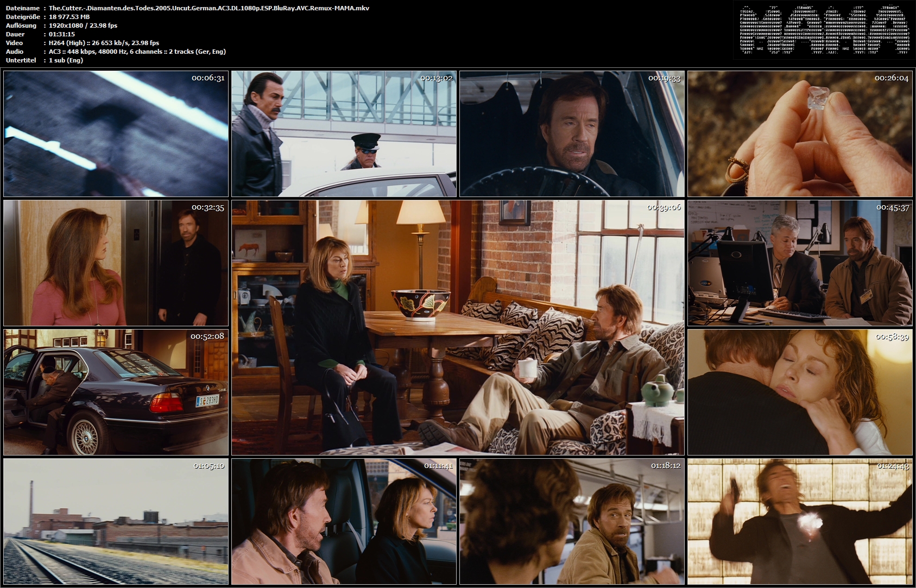916x588 pixels.
Task: Open the final frame at 01:24:43
Action: coord(800,521)
